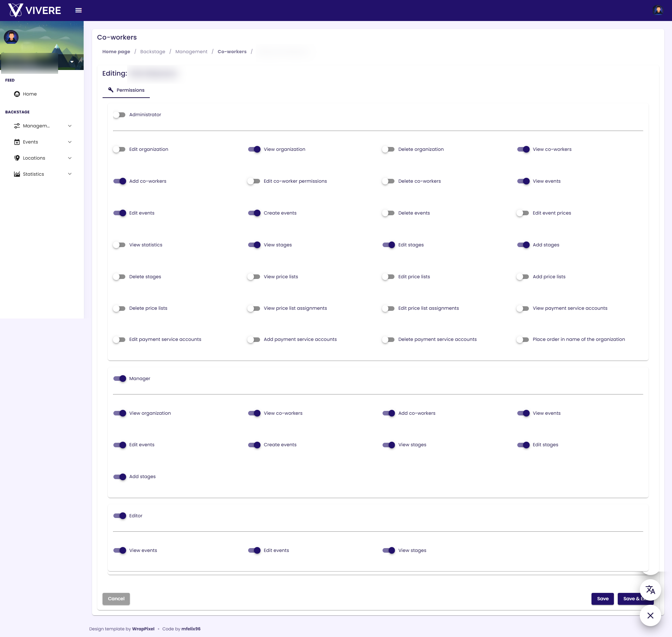This screenshot has height=637, width=672.
Task: Click the Management sliders icon
Action: pyautogui.click(x=17, y=126)
